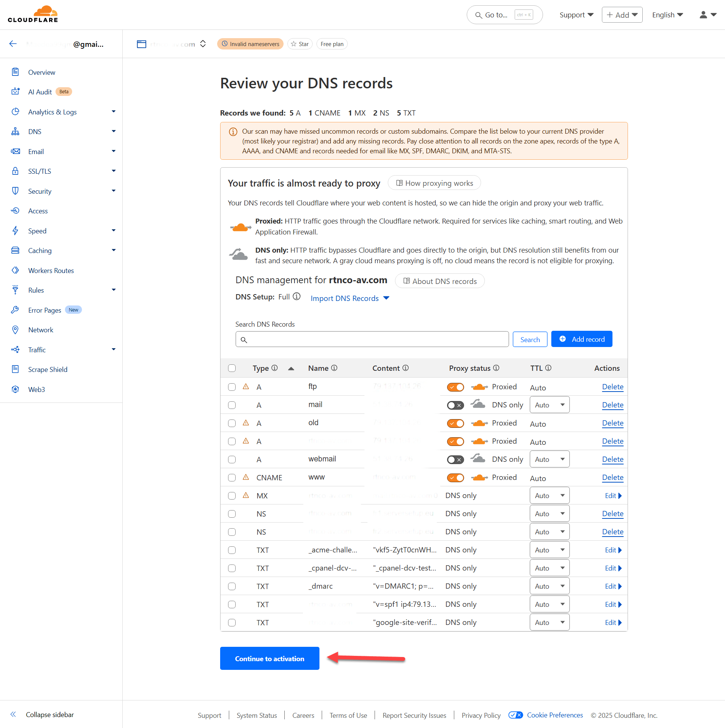Delete the old A record

[612, 423]
